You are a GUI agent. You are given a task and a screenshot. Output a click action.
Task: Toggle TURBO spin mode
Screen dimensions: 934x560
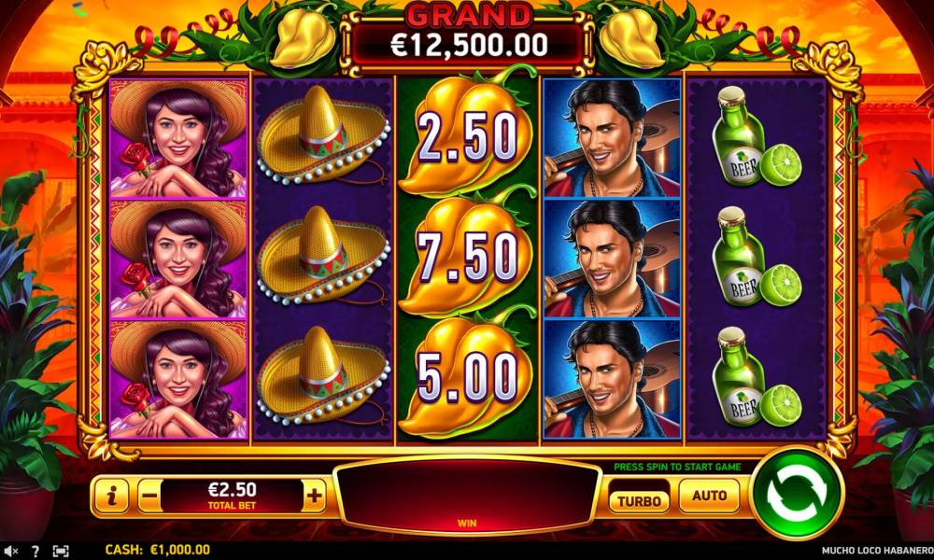coord(639,501)
